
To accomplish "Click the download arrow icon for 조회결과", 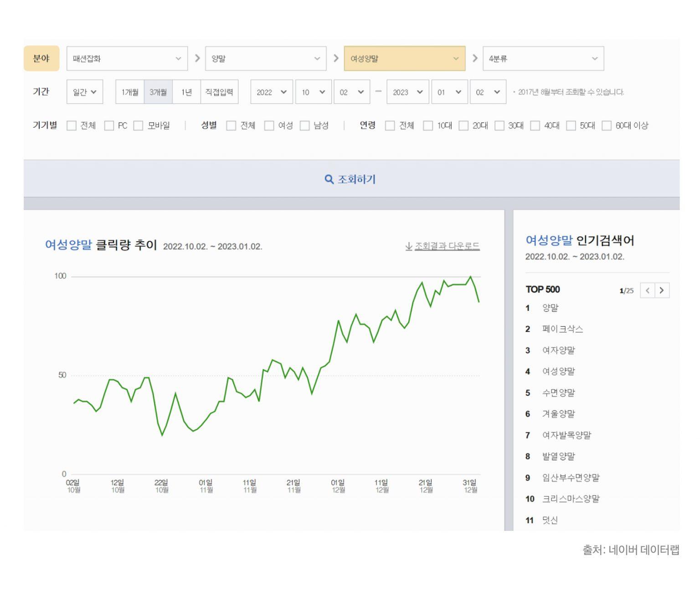I will pos(409,246).
